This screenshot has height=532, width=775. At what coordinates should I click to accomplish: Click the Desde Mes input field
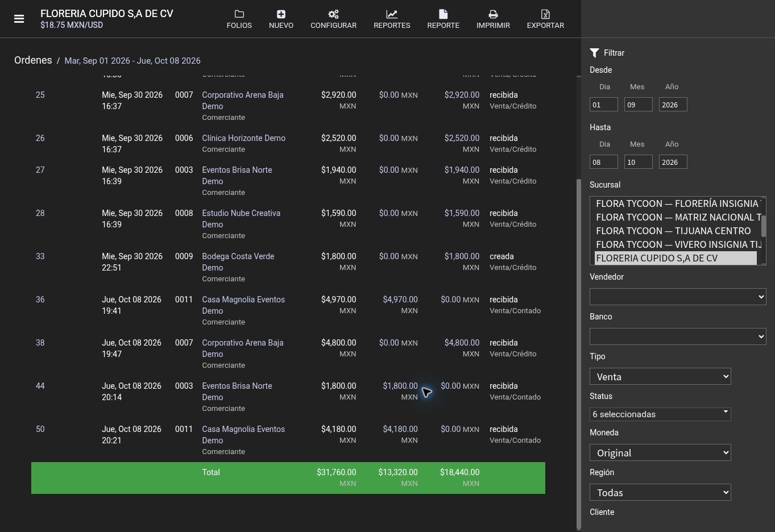pos(638,105)
